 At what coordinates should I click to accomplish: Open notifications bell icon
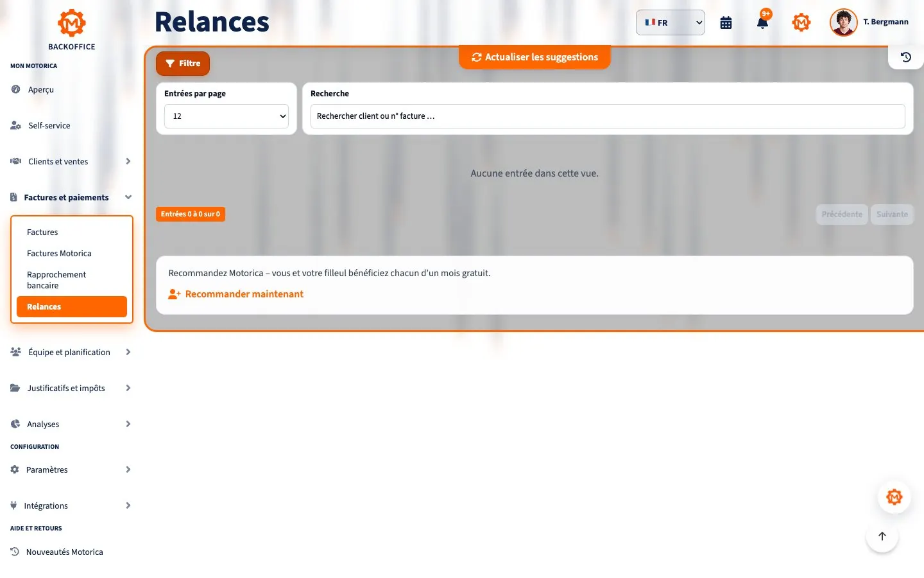(x=762, y=22)
